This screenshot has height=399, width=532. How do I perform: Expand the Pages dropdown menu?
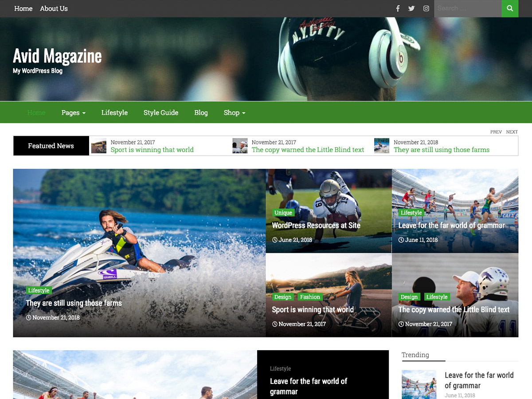[73, 113]
